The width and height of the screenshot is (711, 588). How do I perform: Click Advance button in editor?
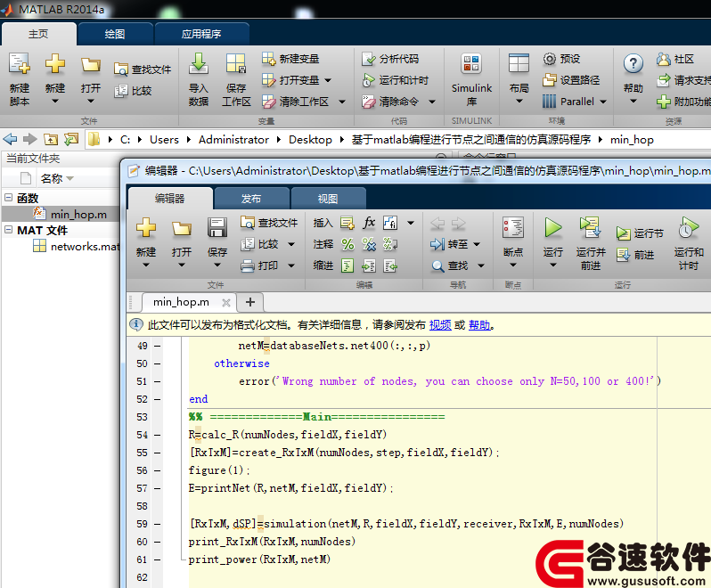coord(634,255)
